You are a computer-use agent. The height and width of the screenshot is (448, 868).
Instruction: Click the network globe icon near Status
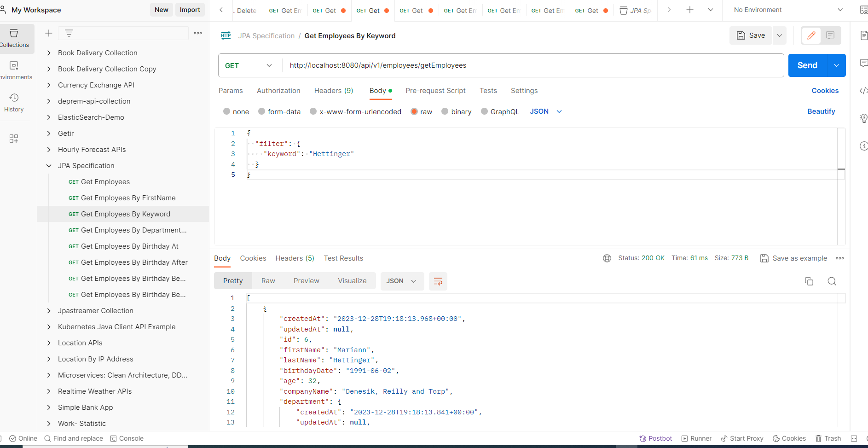(607, 258)
